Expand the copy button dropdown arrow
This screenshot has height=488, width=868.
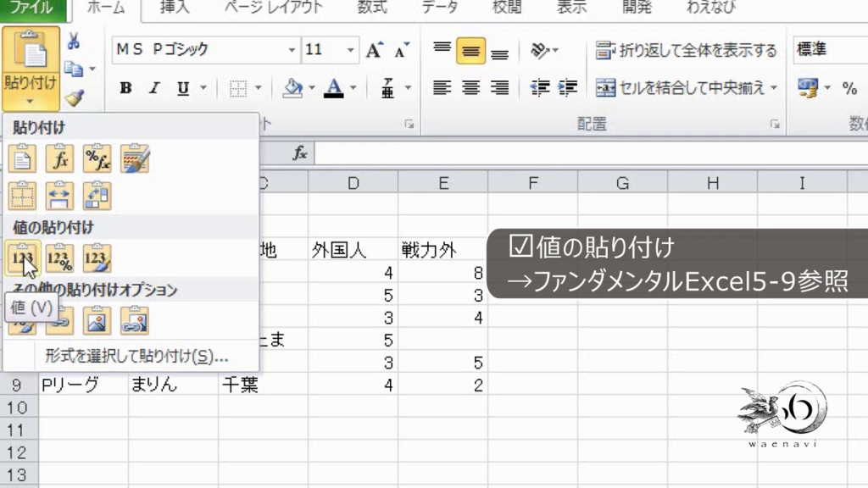92,69
